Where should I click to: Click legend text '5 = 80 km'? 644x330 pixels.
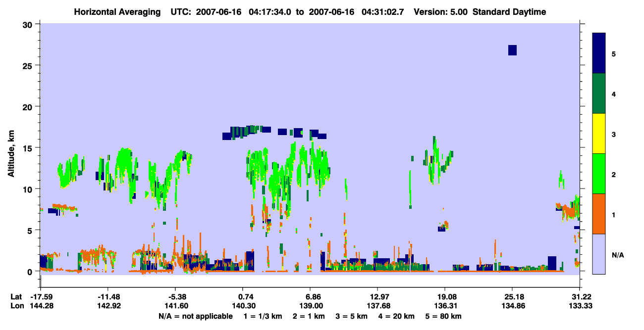444,316
